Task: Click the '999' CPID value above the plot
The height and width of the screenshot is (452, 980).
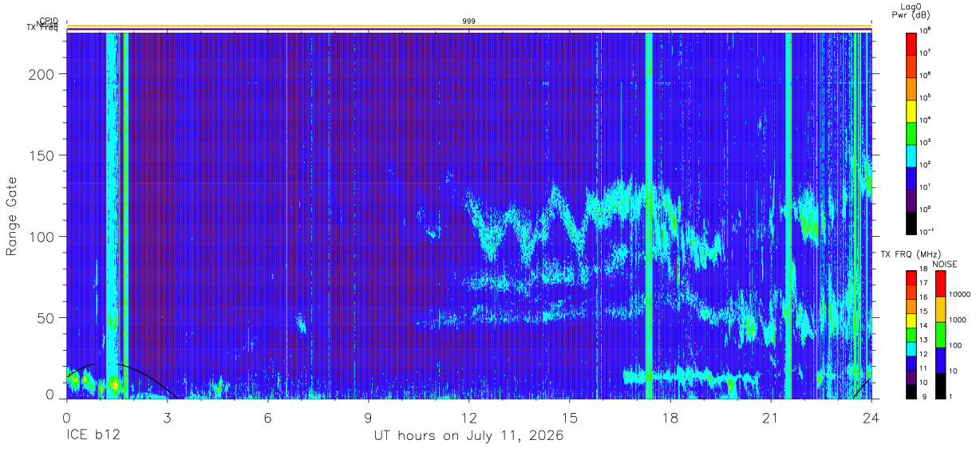Action: pyautogui.click(x=469, y=21)
